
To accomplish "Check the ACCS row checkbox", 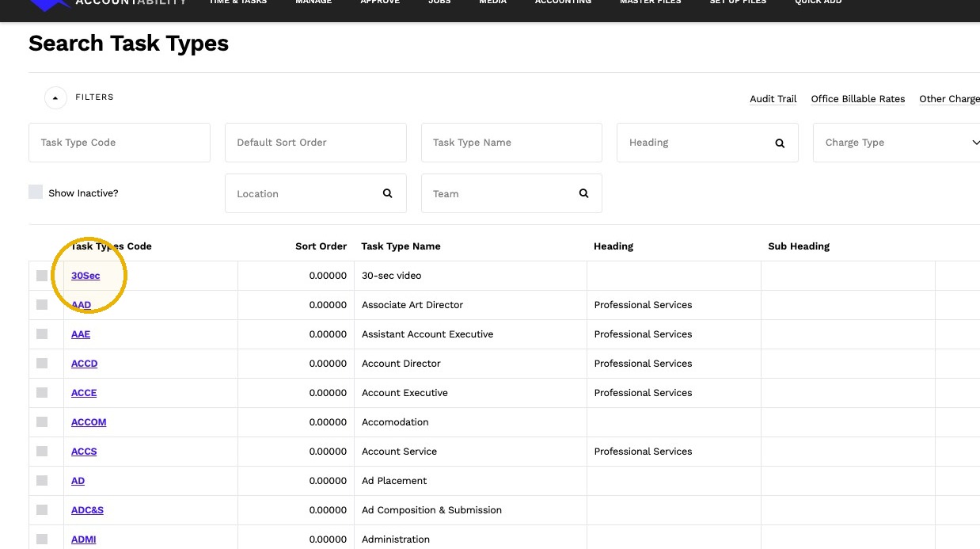I will 42,452.
